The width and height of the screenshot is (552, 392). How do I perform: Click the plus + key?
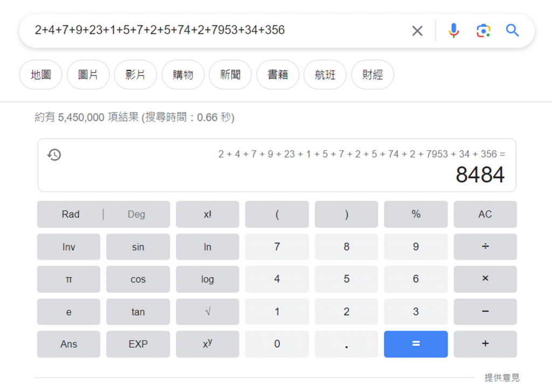pos(485,344)
